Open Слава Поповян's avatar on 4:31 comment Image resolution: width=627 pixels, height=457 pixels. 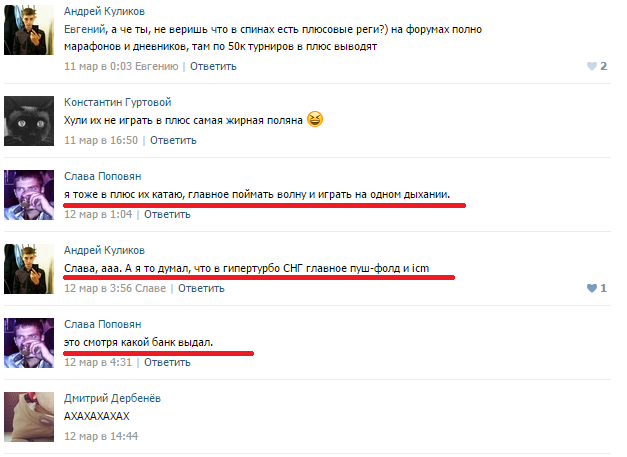coord(29,343)
